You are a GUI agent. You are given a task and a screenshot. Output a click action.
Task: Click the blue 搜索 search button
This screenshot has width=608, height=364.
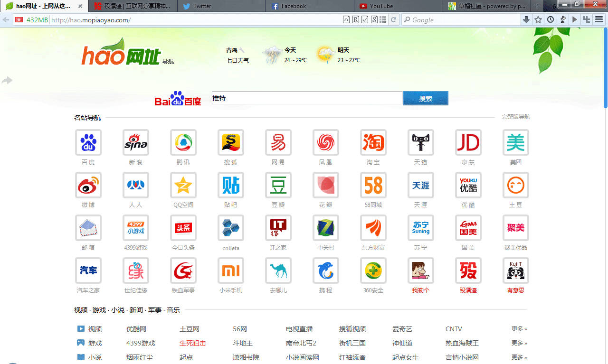[x=426, y=98]
